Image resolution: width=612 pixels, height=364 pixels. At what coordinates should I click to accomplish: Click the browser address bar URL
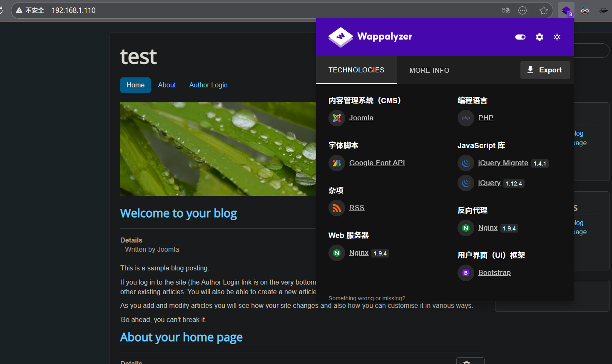pyautogui.click(x=74, y=10)
